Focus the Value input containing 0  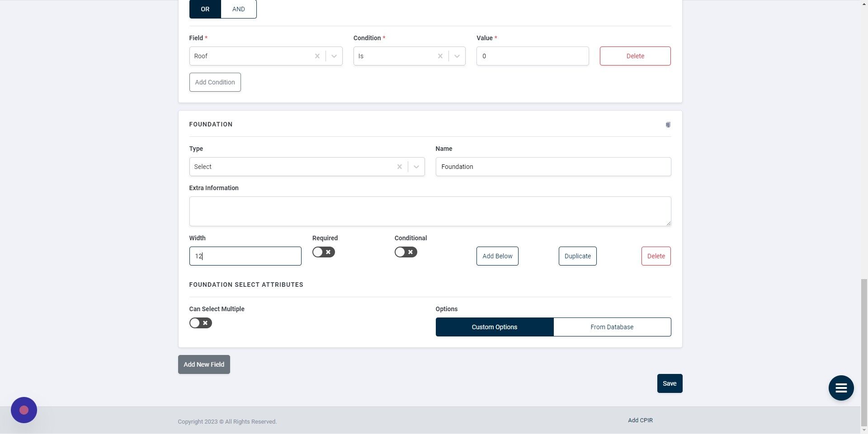pyautogui.click(x=533, y=56)
